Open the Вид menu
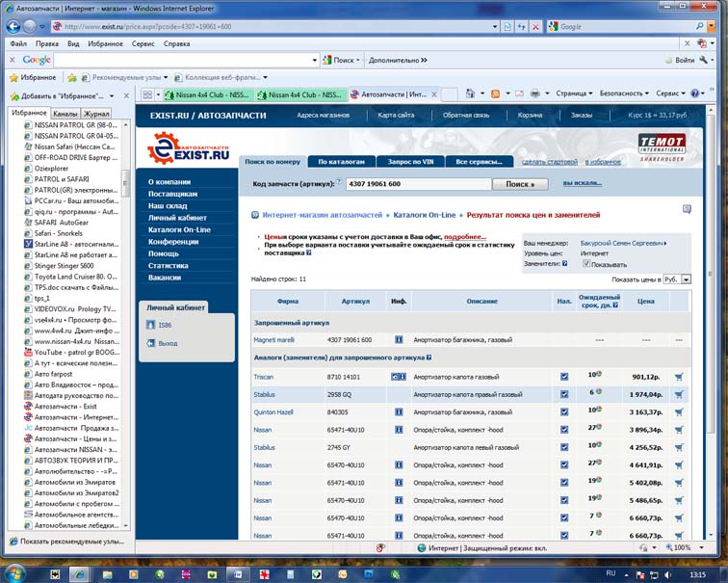 pos(73,43)
